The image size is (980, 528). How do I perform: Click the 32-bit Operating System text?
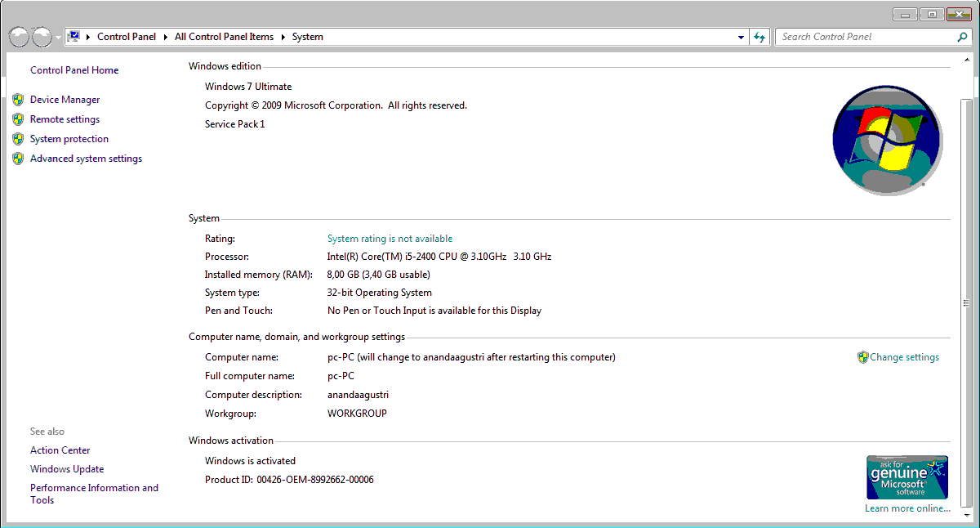[x=380, y=293]
